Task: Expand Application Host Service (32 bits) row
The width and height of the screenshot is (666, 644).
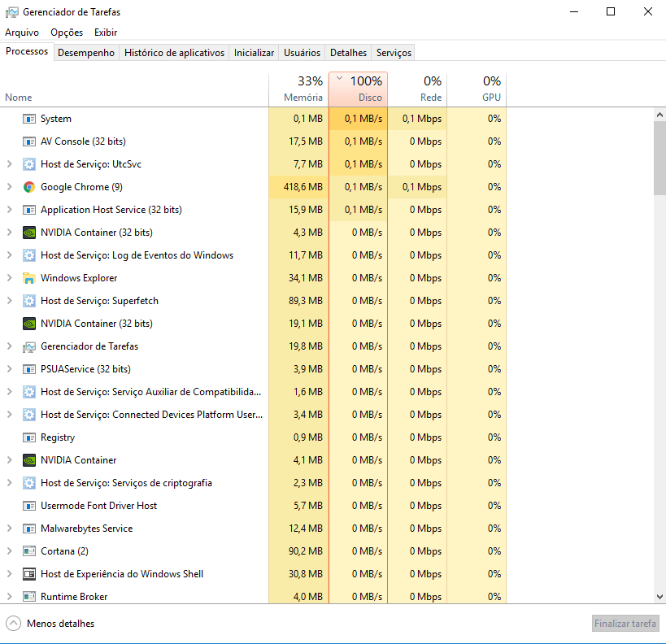Action: pos(9,210)
